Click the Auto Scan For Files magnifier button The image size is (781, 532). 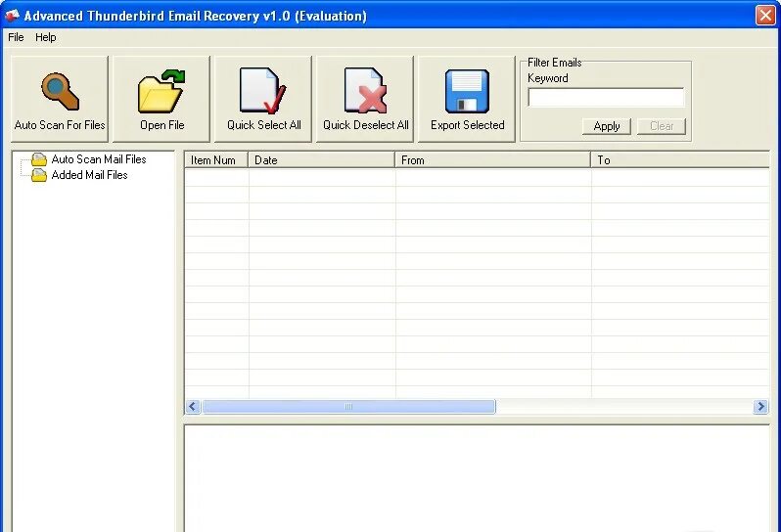point(60,99)
